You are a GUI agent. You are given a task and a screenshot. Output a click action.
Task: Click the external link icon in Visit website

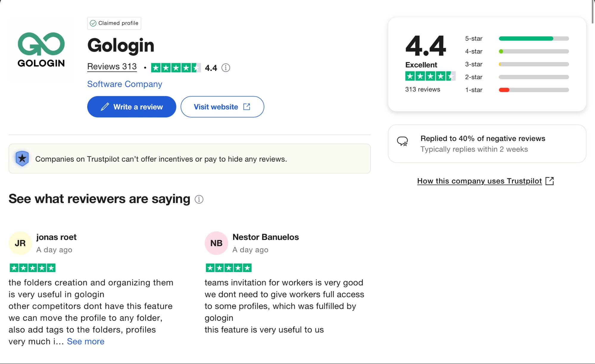(x=247, y=107)
